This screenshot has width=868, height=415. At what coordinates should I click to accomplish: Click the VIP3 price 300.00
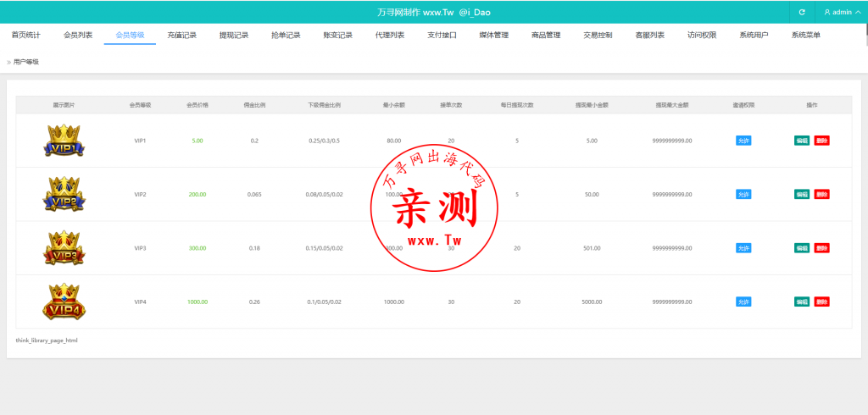pos(198,248)
